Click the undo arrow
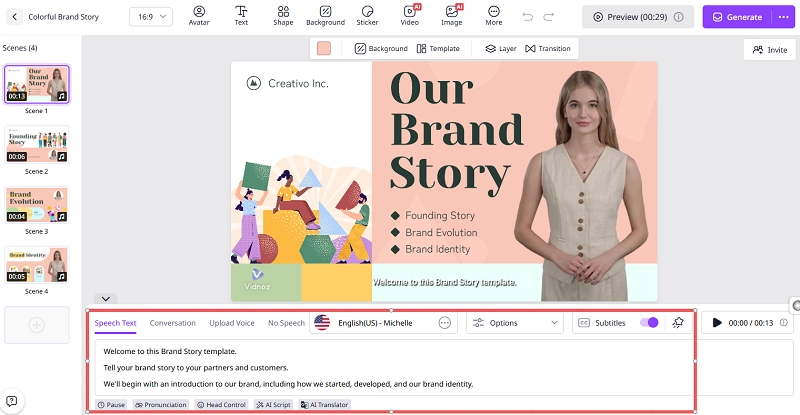 point(528,17)
